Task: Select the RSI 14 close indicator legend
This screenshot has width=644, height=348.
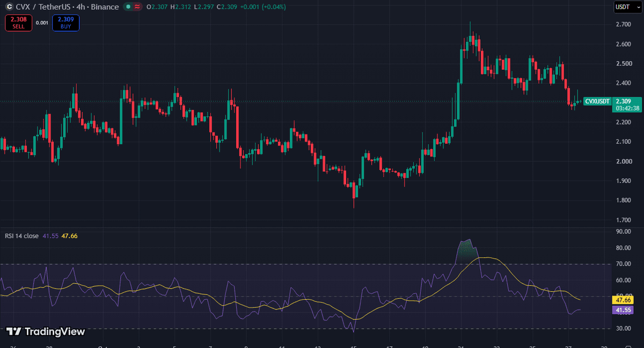Action: [x=22, y=235]
